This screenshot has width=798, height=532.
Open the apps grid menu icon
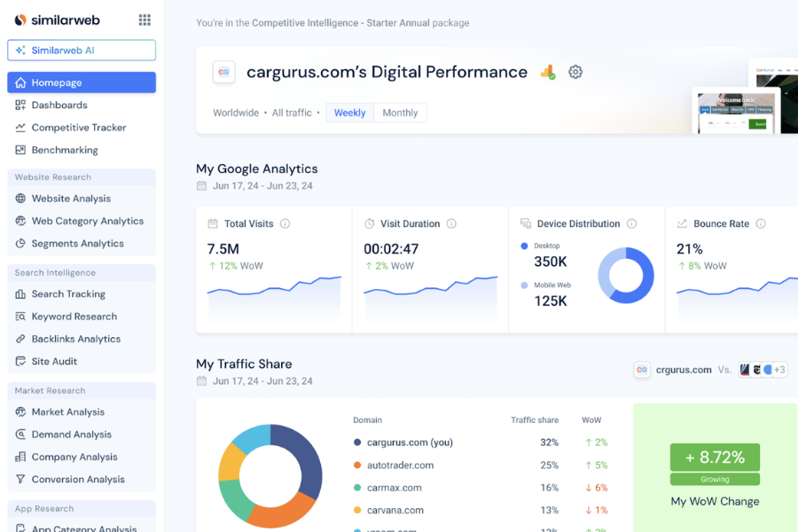(145, 20)
